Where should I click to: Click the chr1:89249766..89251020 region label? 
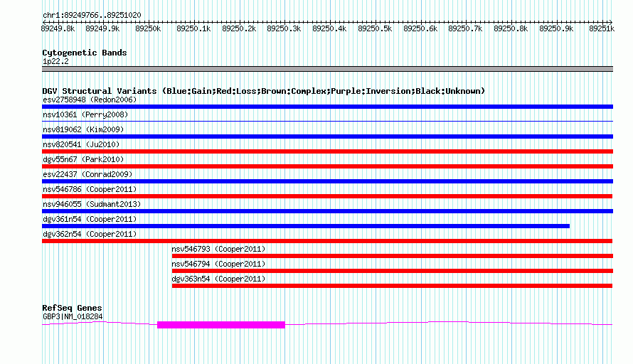pyautogui.click(x=92, y=16)
